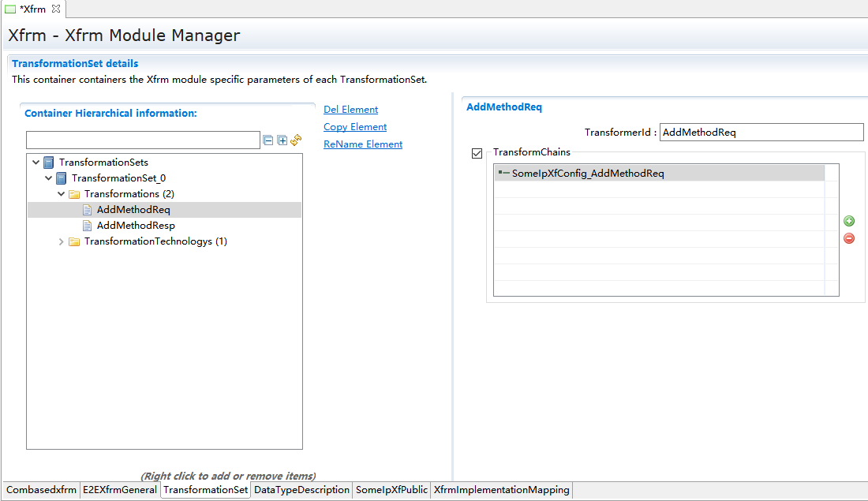Screen dimensions: 868x501
Task: Click the ReName Element link
Action: click(363, 144)
